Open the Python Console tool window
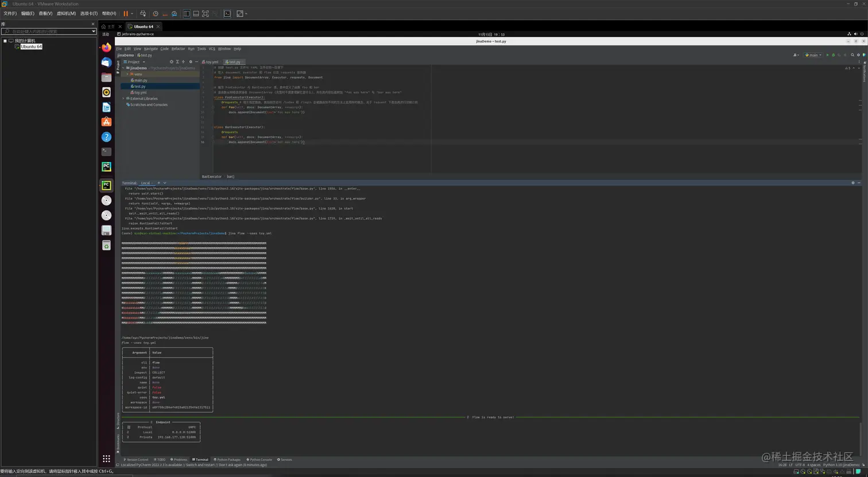This screenshot has width=868, height=477. coord(259,460)
